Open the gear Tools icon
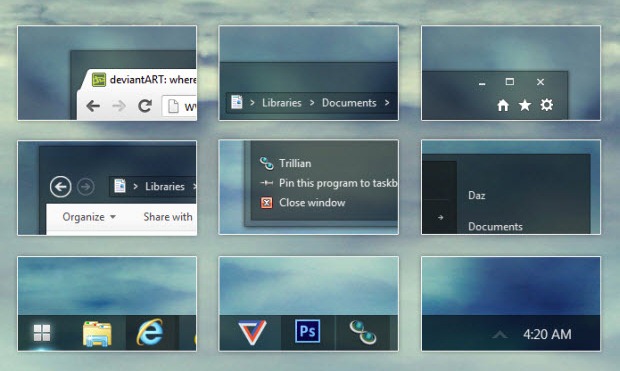The height and width of the screenshot is (371, 620). coord(547,105)
